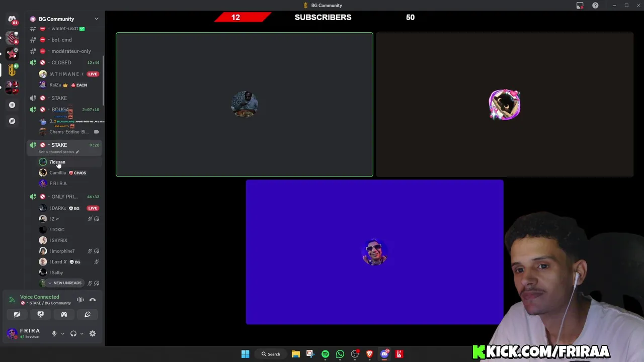Viewport: 644px width, 362px height.
Task: Open the Discover servers compass icon
Action: [x=12, y=121]
